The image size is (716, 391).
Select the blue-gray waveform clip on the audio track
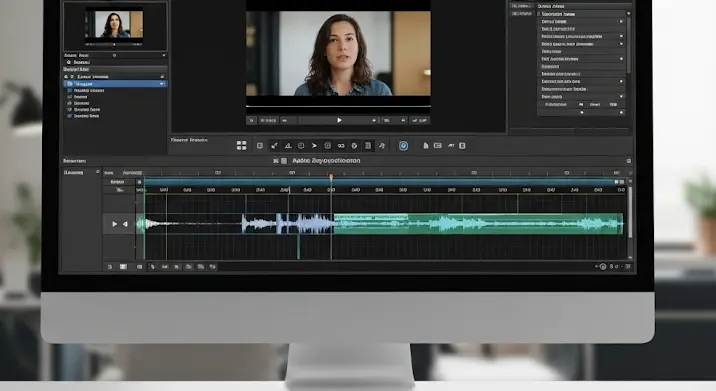coord(288,224)
